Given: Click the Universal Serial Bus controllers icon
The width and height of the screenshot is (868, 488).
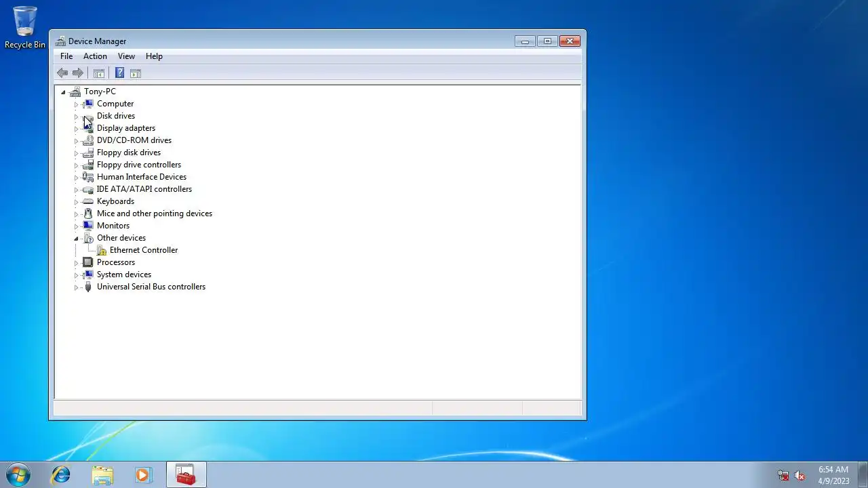Looking at the screenshot, I should pyautogui.click(x=88, y=287).
